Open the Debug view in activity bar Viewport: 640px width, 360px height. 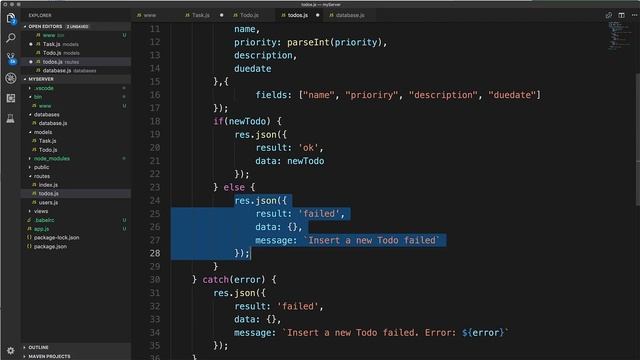pos(11,78)
